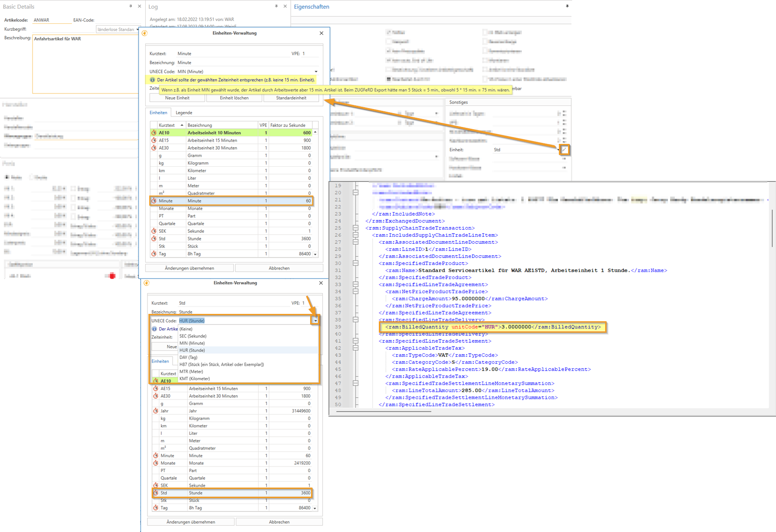
Task: Click the info icon in yellow hint bar
Action: (153, 80)
